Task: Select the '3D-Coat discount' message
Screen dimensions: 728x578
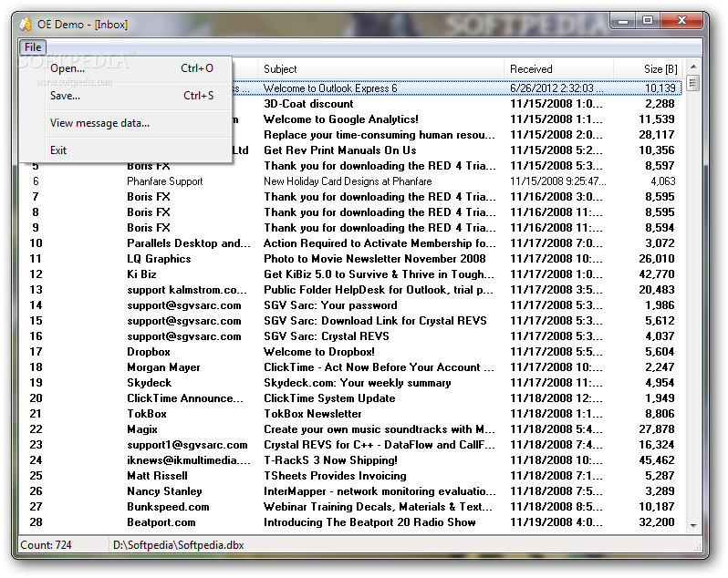Action: click(x=308, y=104)
